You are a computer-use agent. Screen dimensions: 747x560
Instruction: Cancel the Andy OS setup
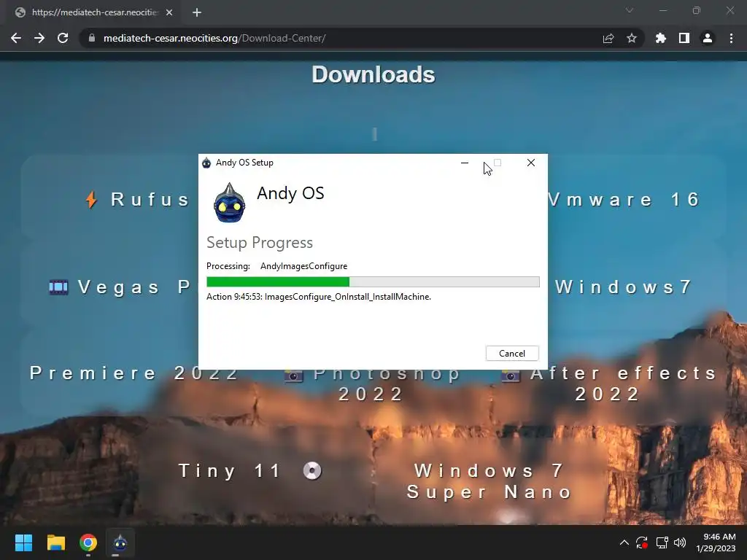pyautogui.click(x=512, y=354)
